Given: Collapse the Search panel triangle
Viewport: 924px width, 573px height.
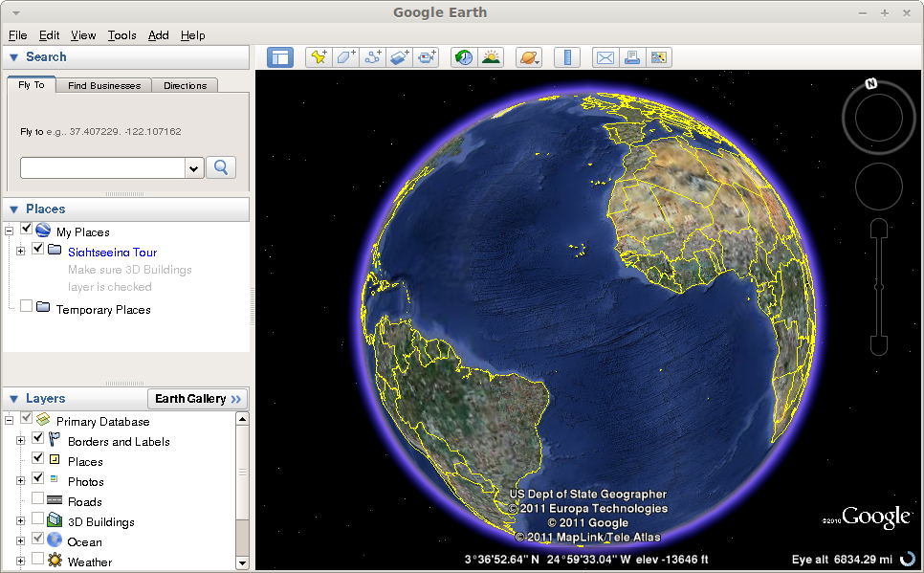Looking at the screenshot, I should pos(14,57).
